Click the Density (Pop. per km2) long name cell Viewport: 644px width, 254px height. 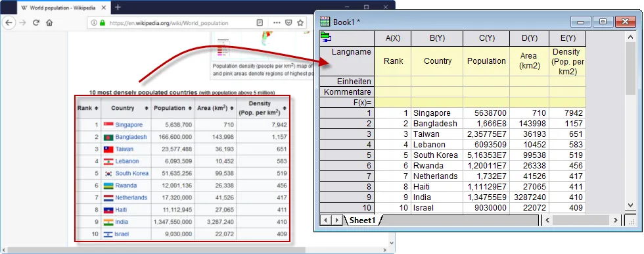coord(568,61)
